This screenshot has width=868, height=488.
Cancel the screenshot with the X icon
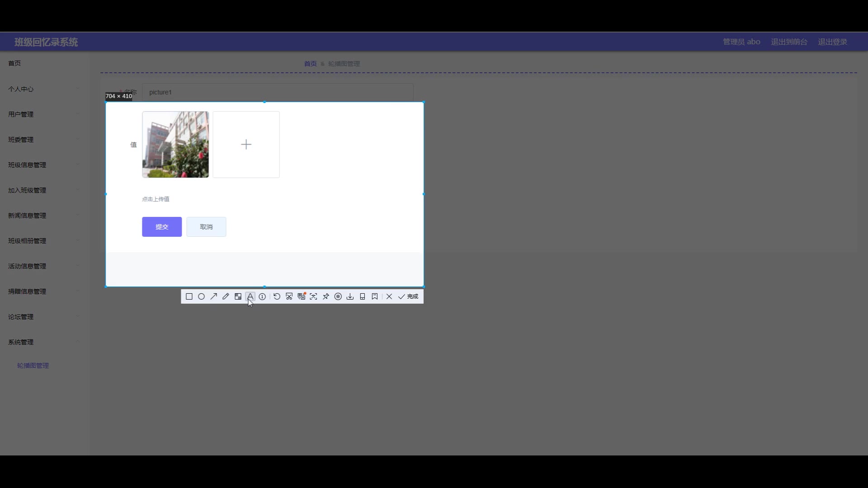[389, 296]
